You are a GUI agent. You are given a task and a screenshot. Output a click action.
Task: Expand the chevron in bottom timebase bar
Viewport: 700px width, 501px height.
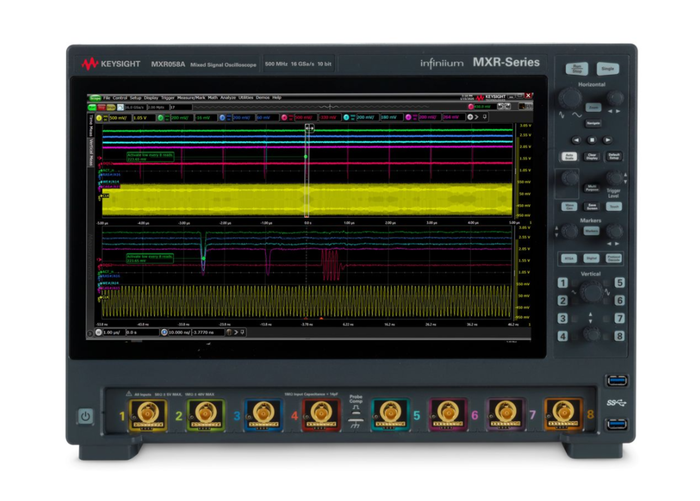coord(237,332)
